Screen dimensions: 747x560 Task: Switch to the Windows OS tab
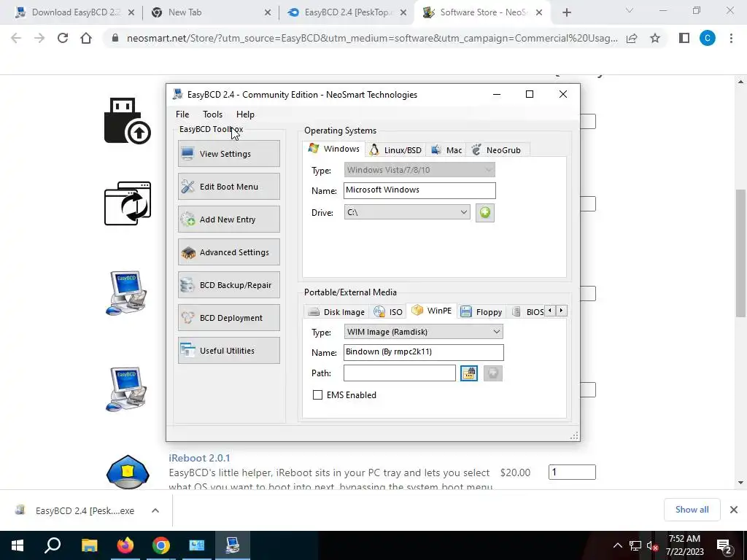(x=334, y=149)
